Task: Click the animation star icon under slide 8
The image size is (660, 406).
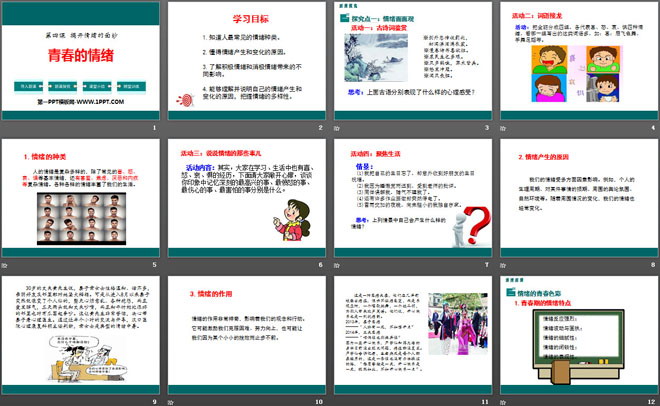Action: [x=503, y=265]
